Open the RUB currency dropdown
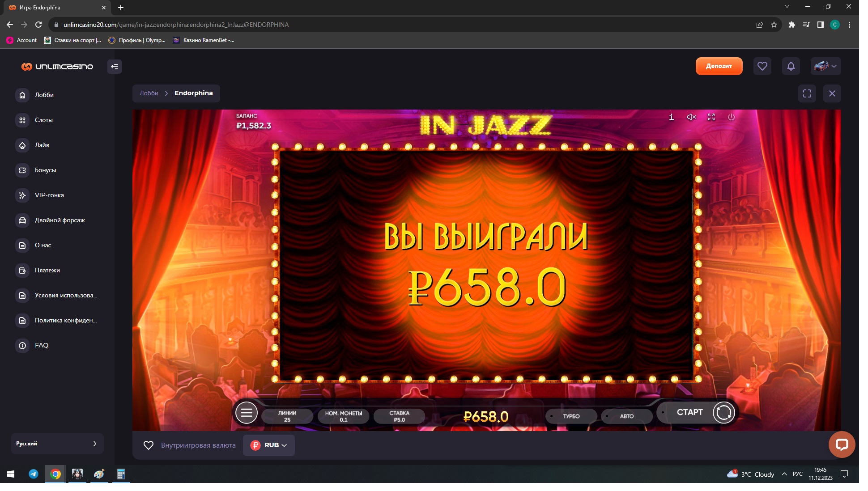The width and height of the screenshot is (868, 491). (x=269, y=445)
